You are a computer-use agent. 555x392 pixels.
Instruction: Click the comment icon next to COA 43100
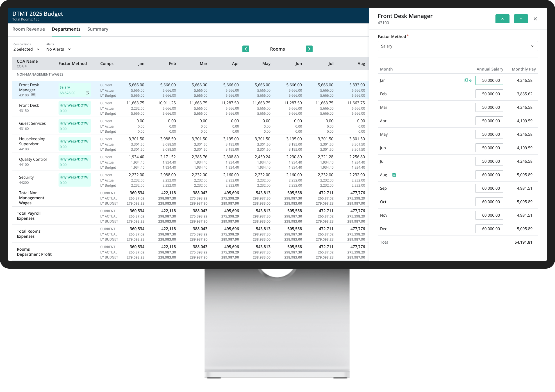(33, 95)
